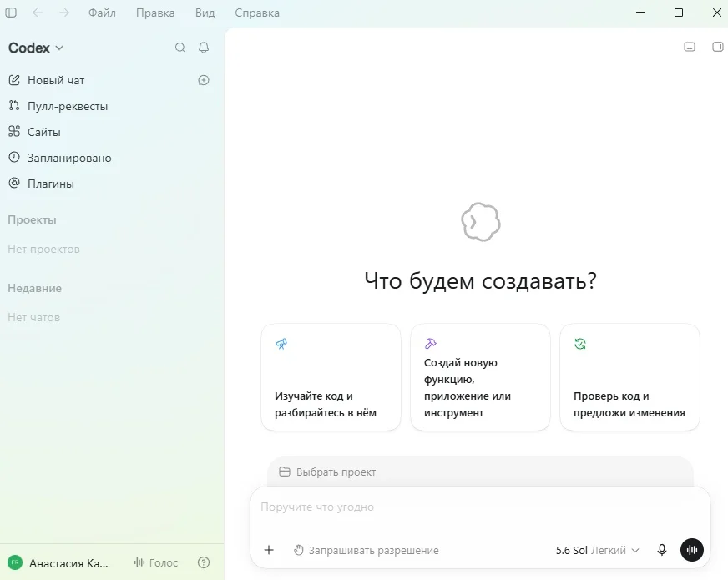Open Запрашивать разрешение permission selector
Viewport: 728px width, 580px height.
(367, 550)
